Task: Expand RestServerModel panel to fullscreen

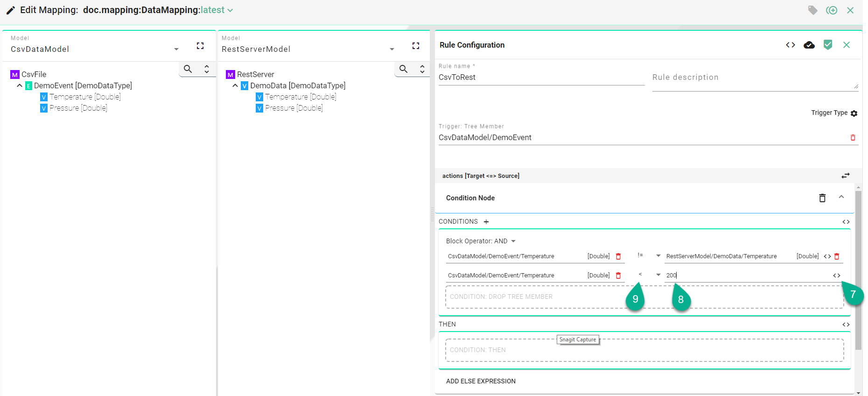Action: [416, 46]
